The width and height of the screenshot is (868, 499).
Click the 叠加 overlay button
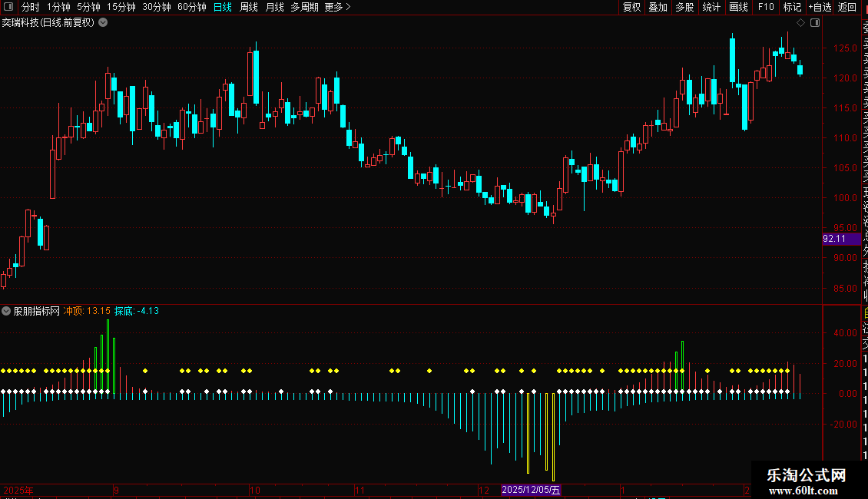pos(658,7)
